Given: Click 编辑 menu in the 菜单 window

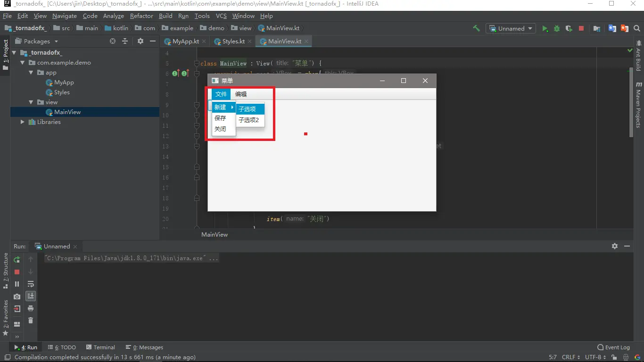Looking at the screenshot, I should click(241, 94).
